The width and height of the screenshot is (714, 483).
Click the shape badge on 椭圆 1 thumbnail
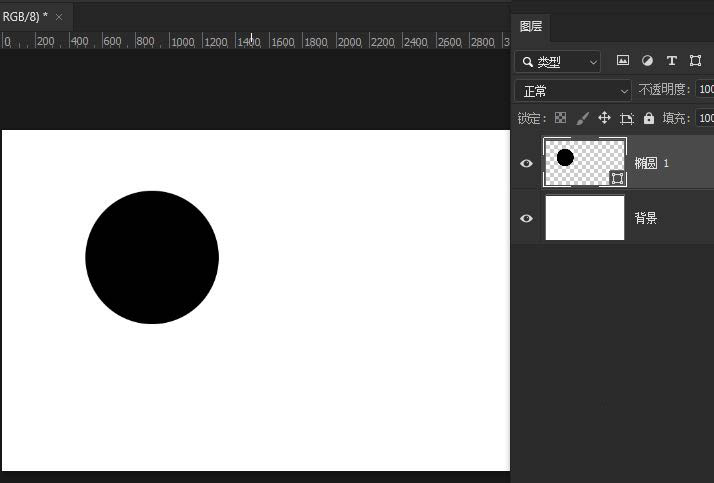tap(617, 178)
